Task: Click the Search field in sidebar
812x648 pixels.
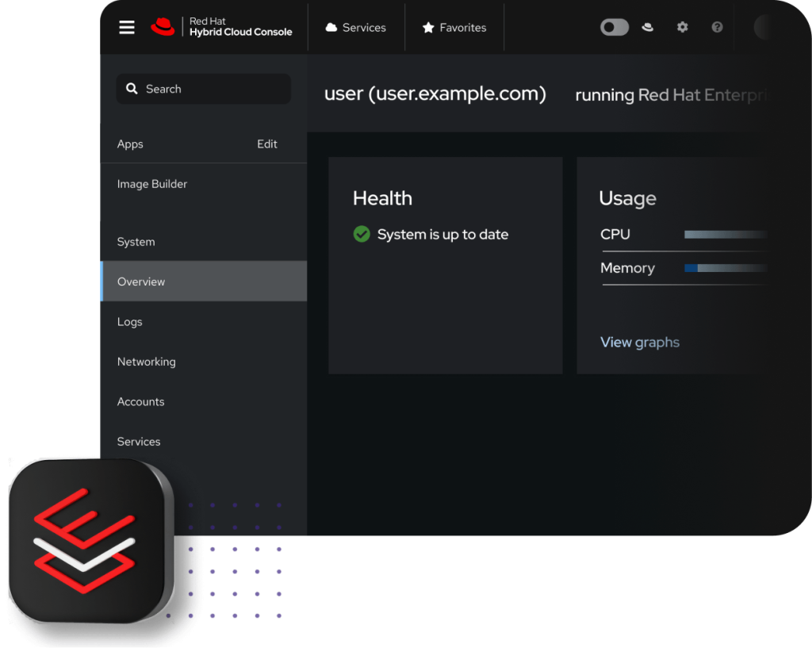Action: coord(204,89)
